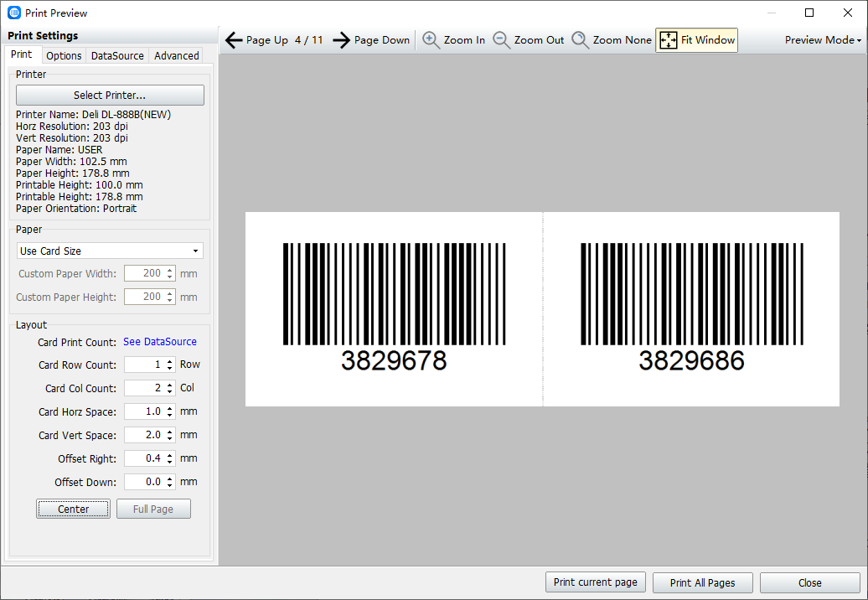Open the DataSource tab
Screen dimensions: 868x600
coord(117,55)
